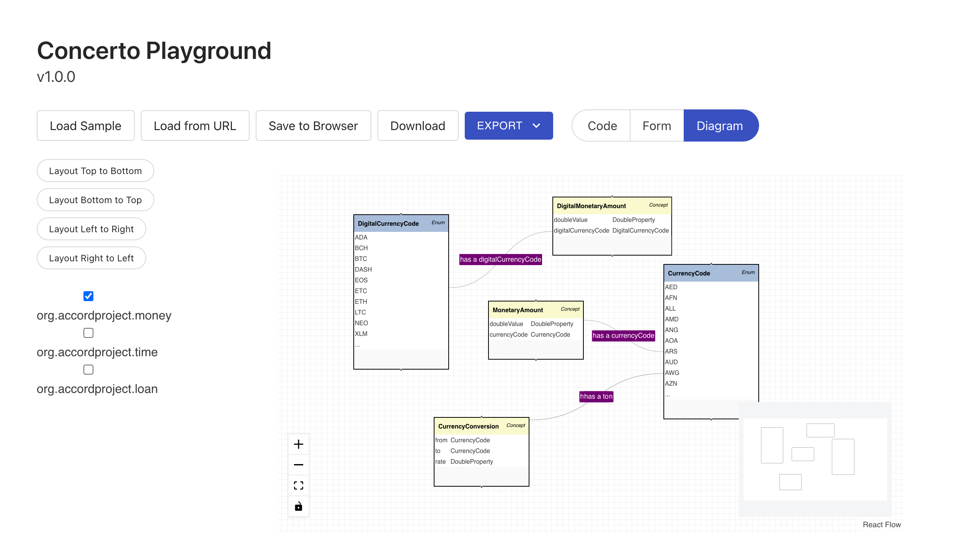Viewport: 980px width, 554px height.
Task: Open the React Flow attribution link
Action: (x=882, y=525)
